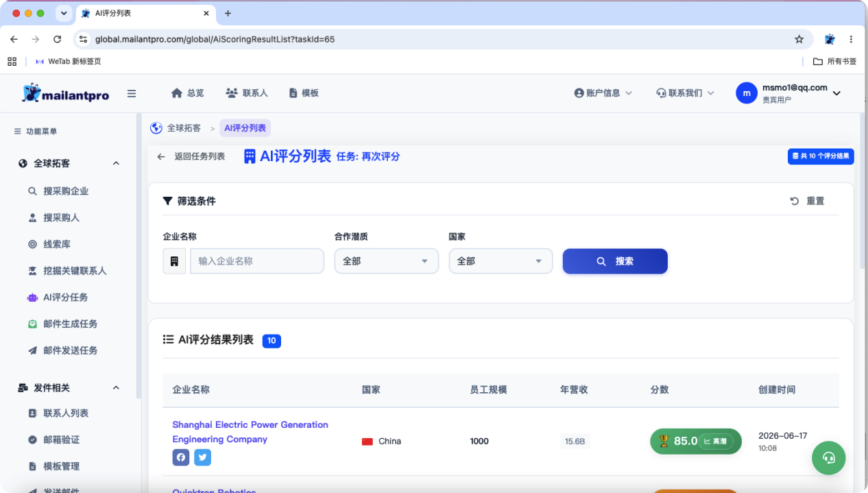Open 总览 home in top navigation
Image resolution: width=868 pixels, height=493 pixels.
click(187, 93)
